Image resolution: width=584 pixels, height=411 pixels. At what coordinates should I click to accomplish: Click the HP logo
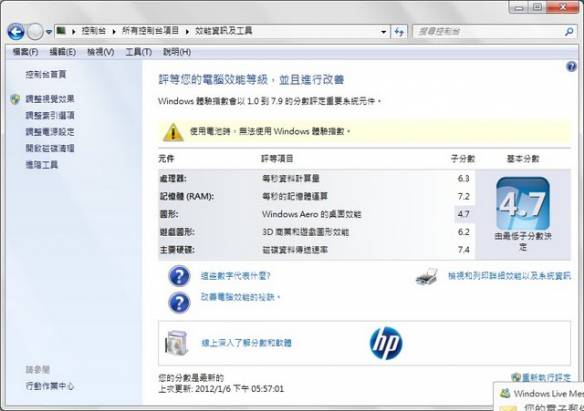coord(386,343)
